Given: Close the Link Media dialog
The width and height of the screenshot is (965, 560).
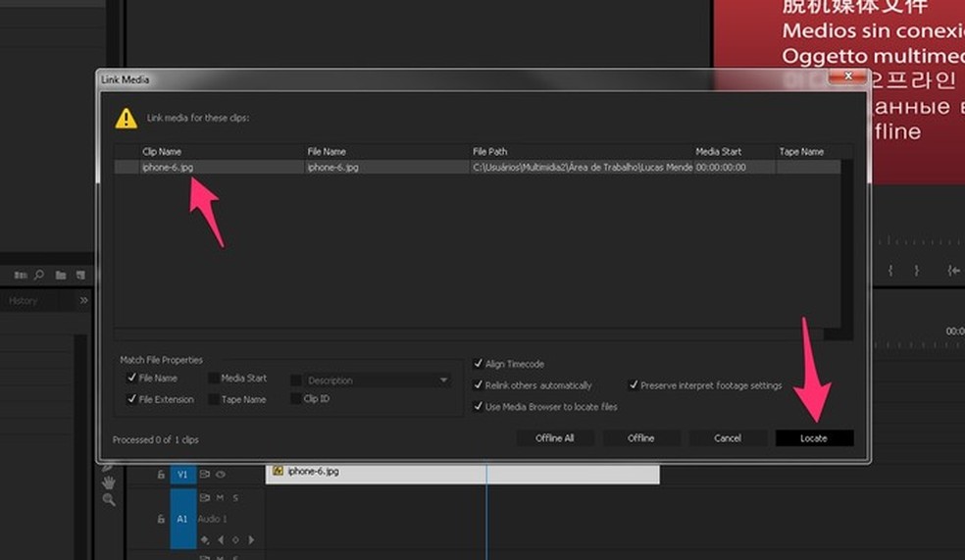Looking at the screenshot, I should pos(848,76).
